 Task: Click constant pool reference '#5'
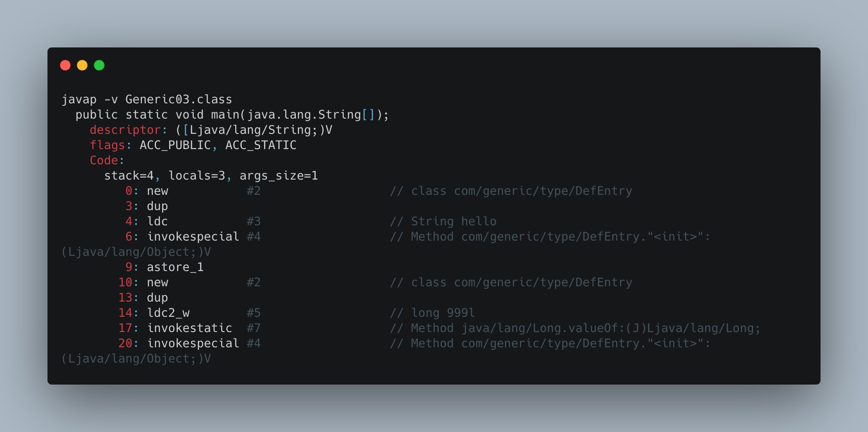253,313
